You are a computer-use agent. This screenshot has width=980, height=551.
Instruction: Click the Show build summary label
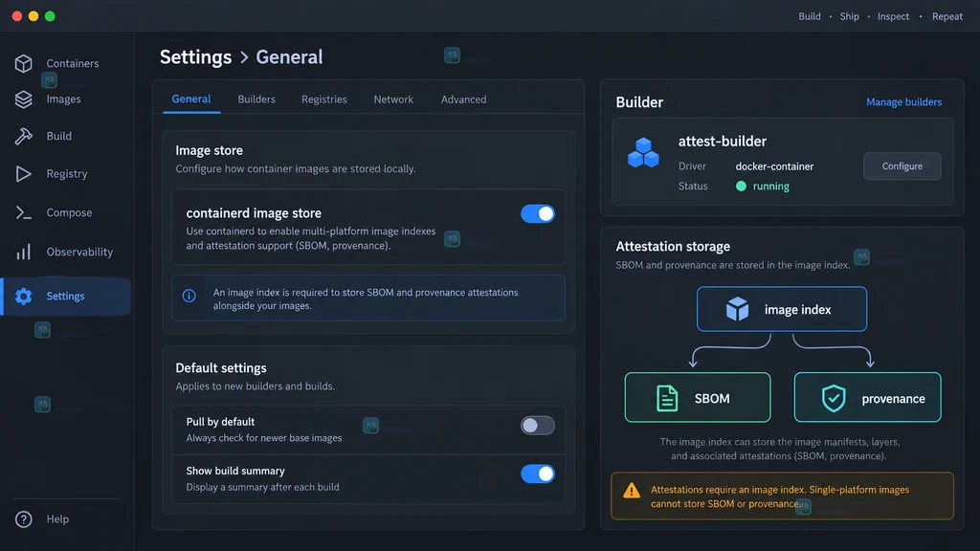click(x=235, y=471)
